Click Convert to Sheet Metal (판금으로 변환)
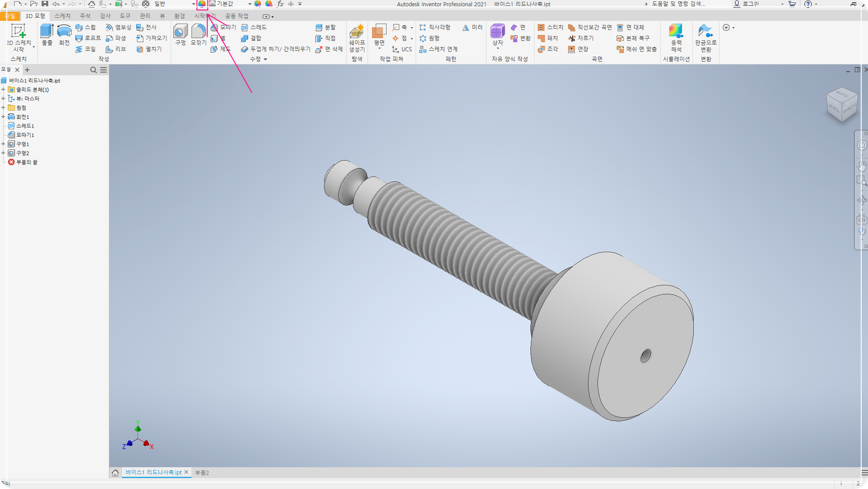This screenshot has width=868, height=489. click(706, 38)
